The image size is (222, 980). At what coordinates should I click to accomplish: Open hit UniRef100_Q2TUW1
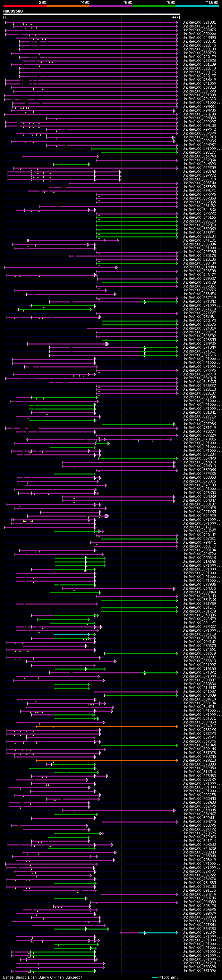tap(199, 23)
